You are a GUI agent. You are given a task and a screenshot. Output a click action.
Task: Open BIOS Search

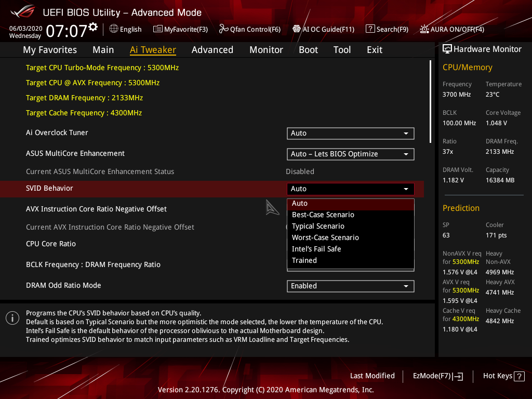coord(387,29)
